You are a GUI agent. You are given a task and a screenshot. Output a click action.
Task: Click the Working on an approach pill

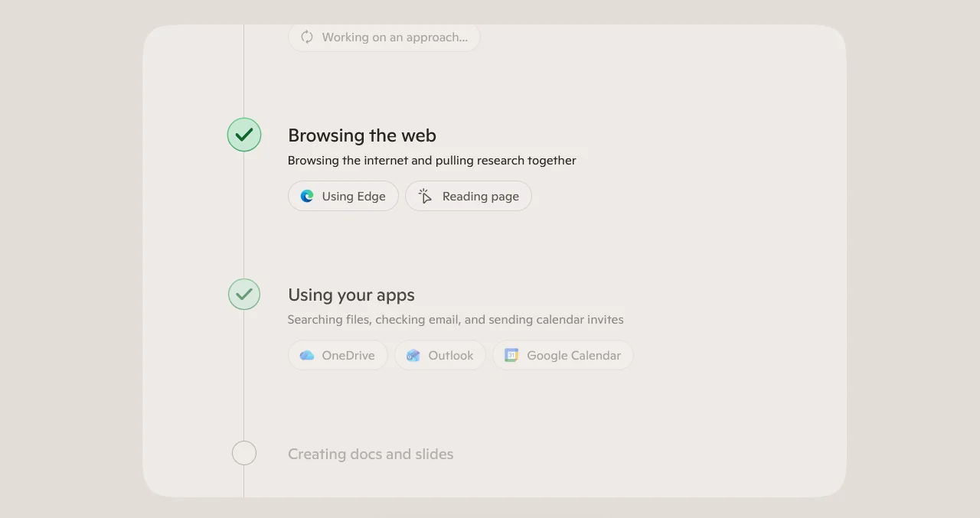click(x=384, y=37)
